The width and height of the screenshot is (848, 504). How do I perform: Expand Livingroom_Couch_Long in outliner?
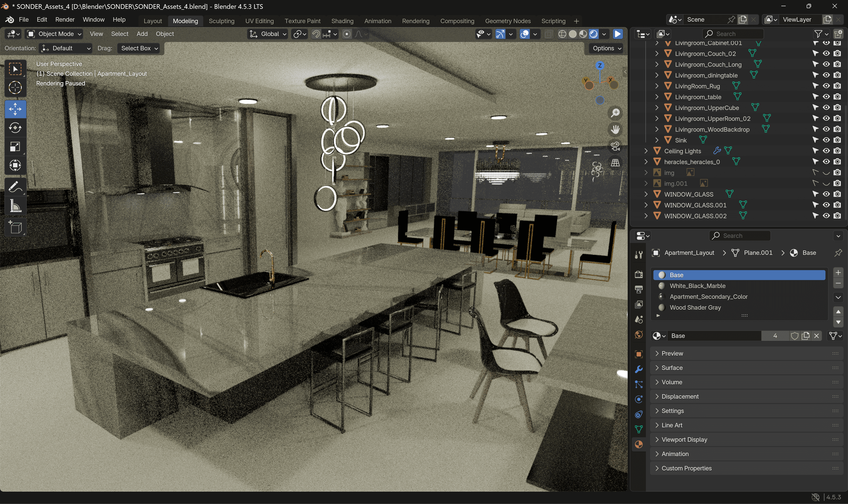[656, 64]
